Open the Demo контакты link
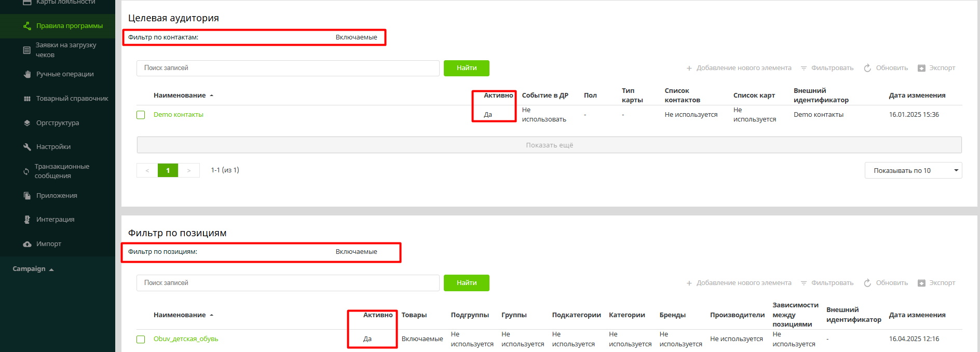The width and height of the screenshot is (980, 352). (178, 115)
